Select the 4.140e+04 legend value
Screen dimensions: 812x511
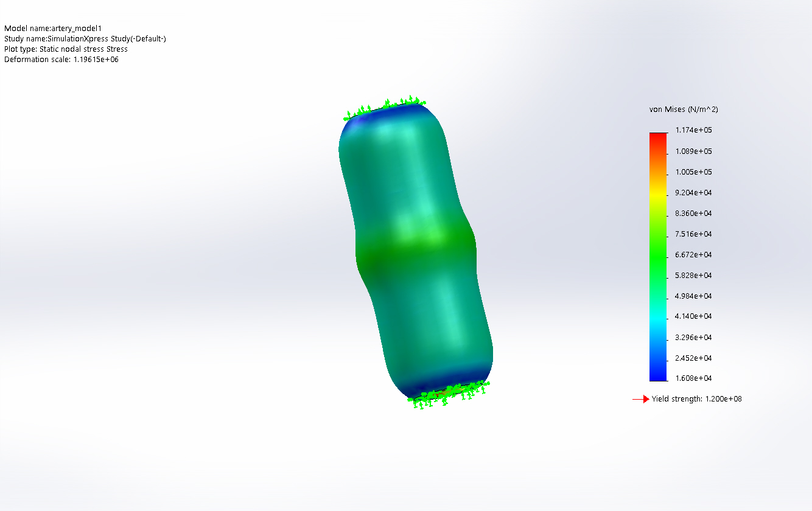pos(693,316)
